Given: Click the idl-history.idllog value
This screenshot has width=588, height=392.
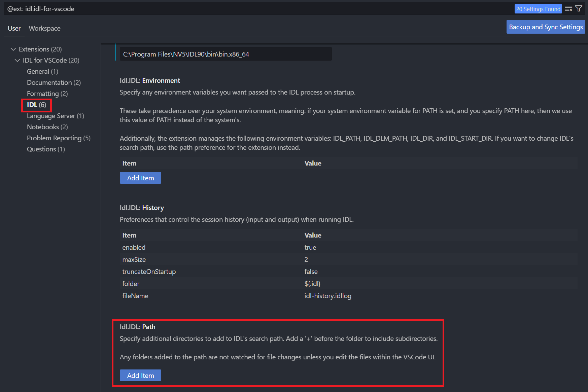Looking at the screenshot, I should click(328, 296).
